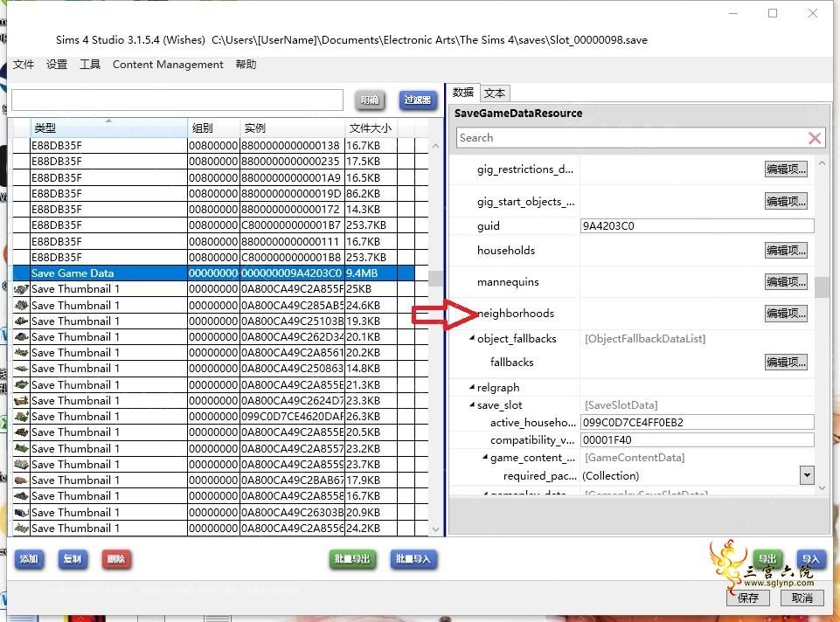
Task: Click 编辑项 for households
Action: pos(786,250)
